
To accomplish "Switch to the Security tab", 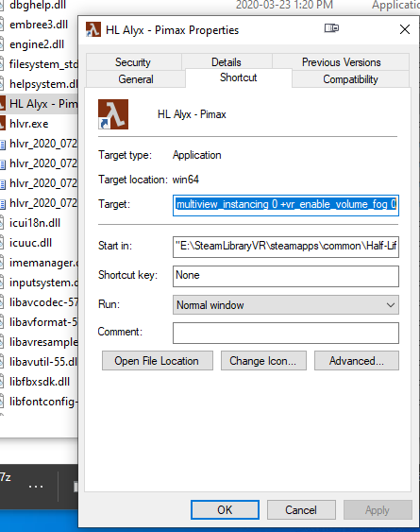I will 133,62.
